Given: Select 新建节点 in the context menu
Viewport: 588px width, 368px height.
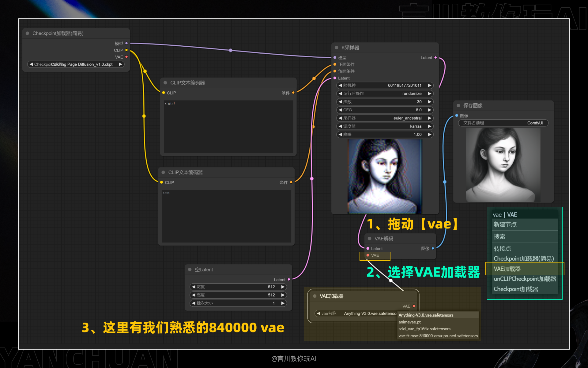Looking at the screenshot, I should click(505, 224).
